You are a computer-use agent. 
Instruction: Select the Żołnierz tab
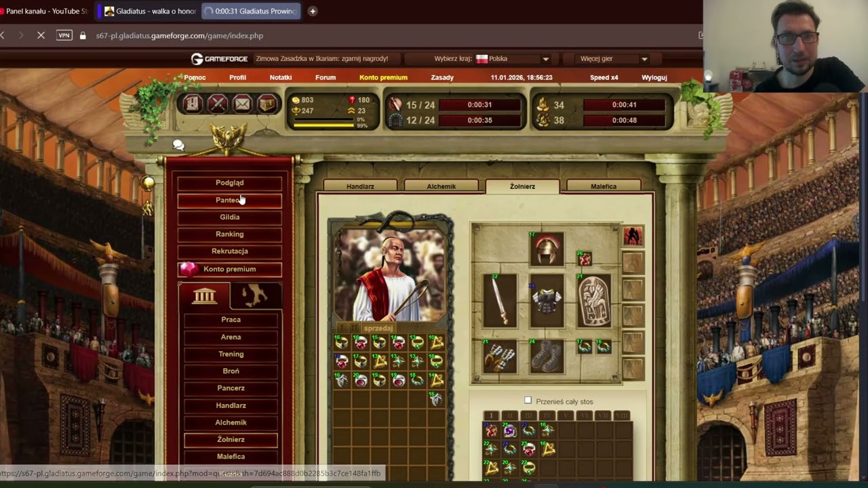[522, 186]
